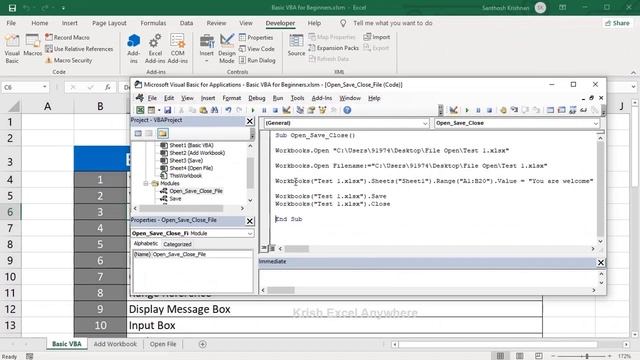Click Reset stop icon on the Standard toolbar
The width and height of the screenshot is (640, 360).
coord(275,110)
